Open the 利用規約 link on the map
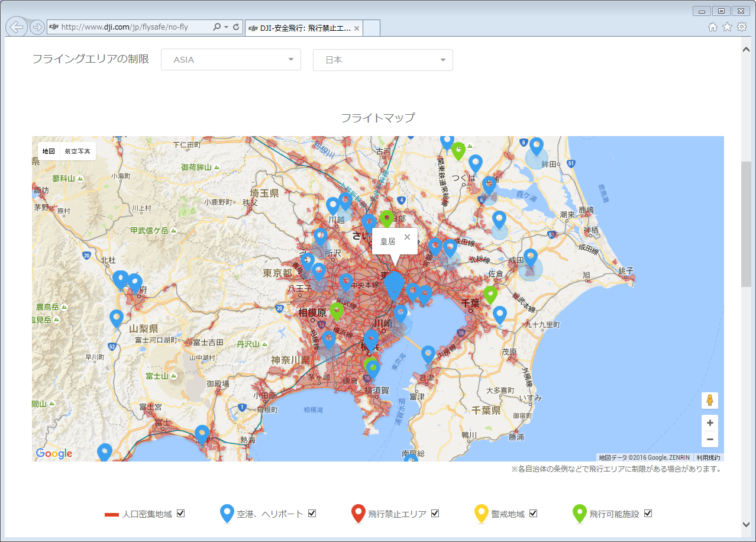756x542 pixels. 708,457
